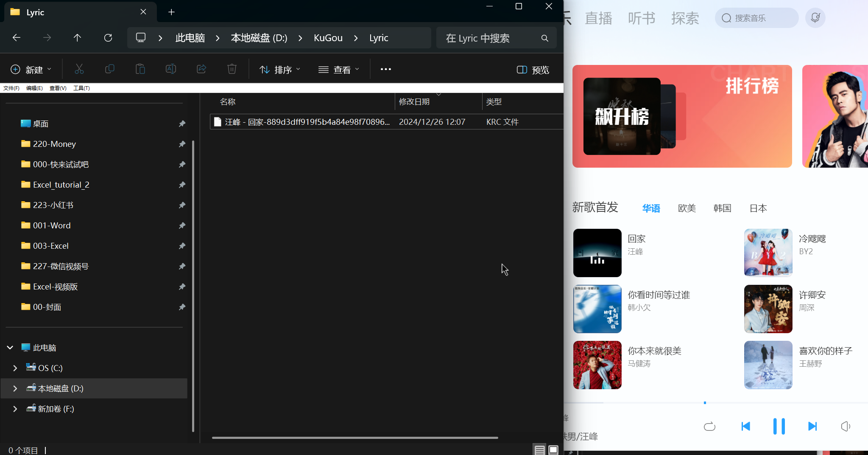Screen dimensions: 868x455
Task: Open 你看时间等过谁 song title
Action: [659, 295]
